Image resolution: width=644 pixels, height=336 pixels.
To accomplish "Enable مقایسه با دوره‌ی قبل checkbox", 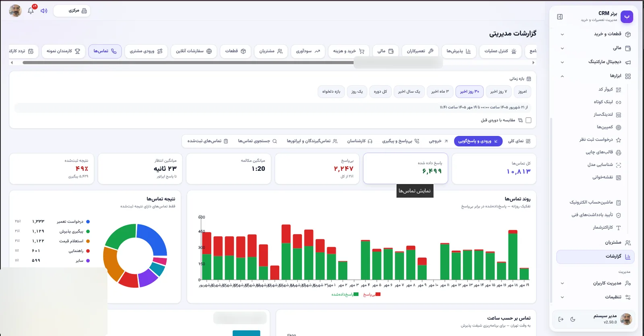I will click(x=528, y=120).
